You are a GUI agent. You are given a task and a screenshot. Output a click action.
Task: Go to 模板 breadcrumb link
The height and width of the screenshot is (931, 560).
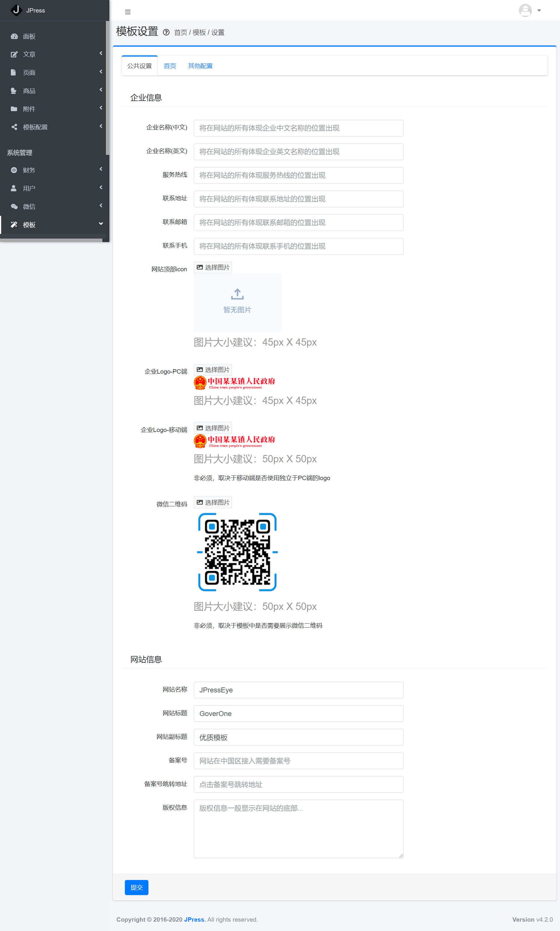pos(199,32)
